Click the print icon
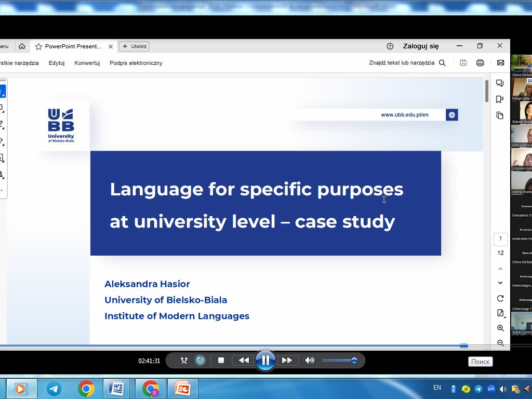Image resolution: width=532 pixels, height=399 pixels. [x=480, y=63]
